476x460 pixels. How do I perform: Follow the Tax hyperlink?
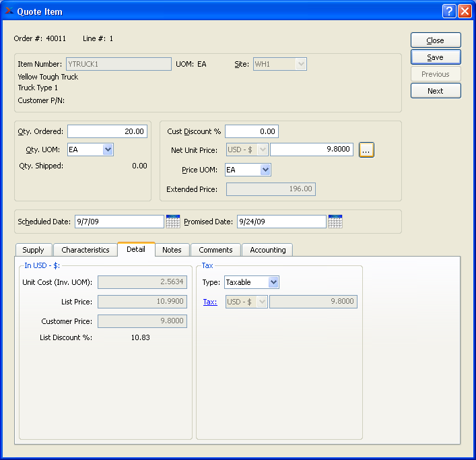click(x=209, y=302)
